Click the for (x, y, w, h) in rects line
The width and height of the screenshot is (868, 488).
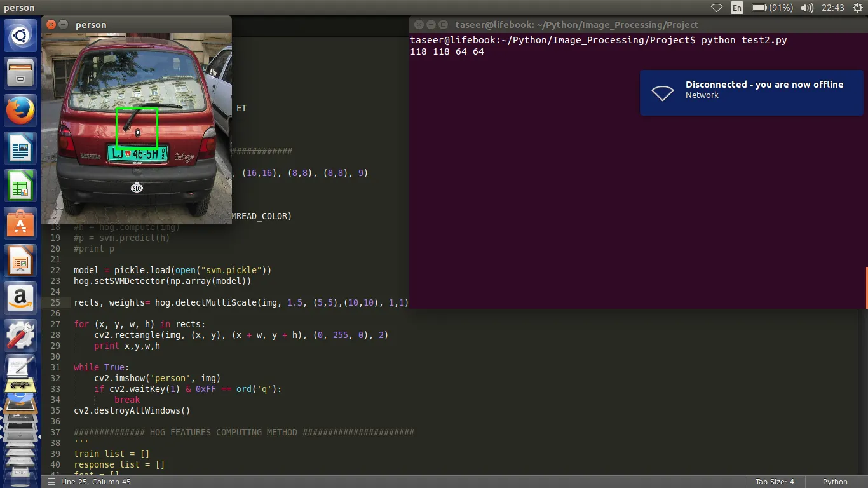140,324
